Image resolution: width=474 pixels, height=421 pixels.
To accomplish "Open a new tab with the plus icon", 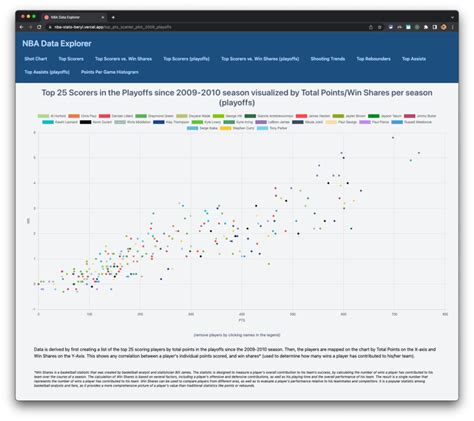I will 113,17.
